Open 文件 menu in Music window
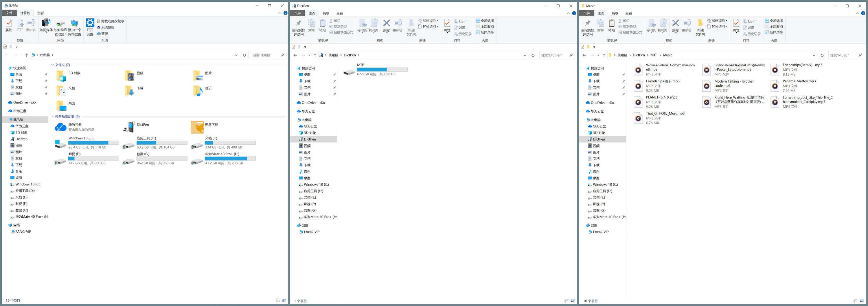The height and width of the screenshot is (306, 868). (587, 13)
